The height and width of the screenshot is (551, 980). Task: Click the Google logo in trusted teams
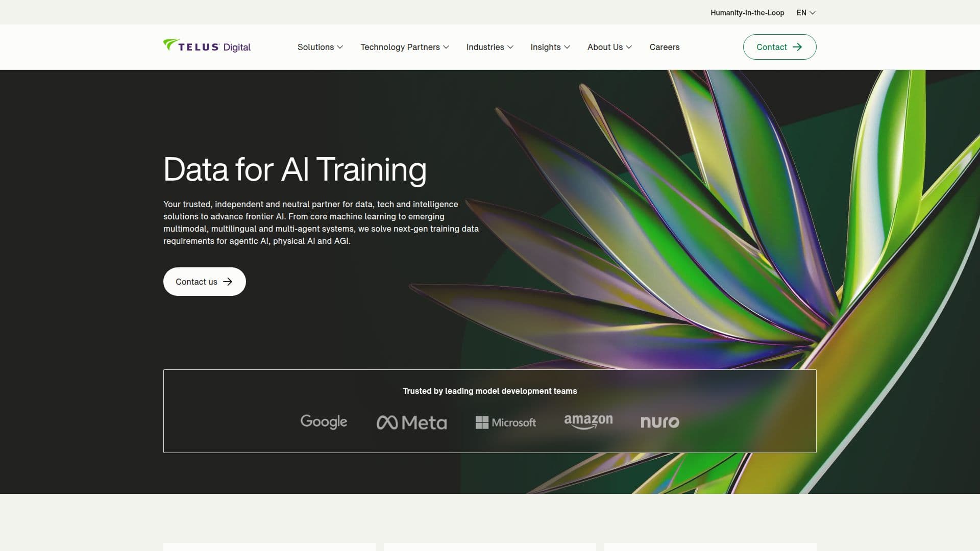coord(324,421)
